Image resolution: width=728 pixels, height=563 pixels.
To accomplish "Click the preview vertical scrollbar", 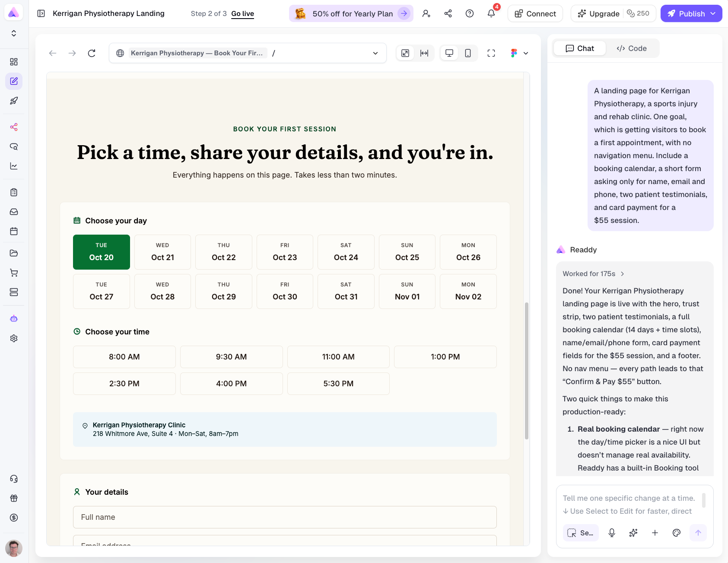I will point(526,371).
